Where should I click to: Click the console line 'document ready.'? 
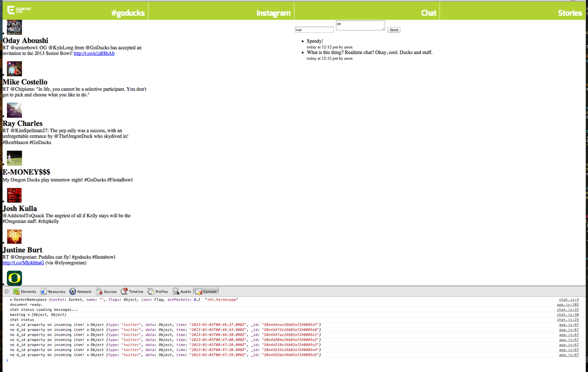point(26,304)
